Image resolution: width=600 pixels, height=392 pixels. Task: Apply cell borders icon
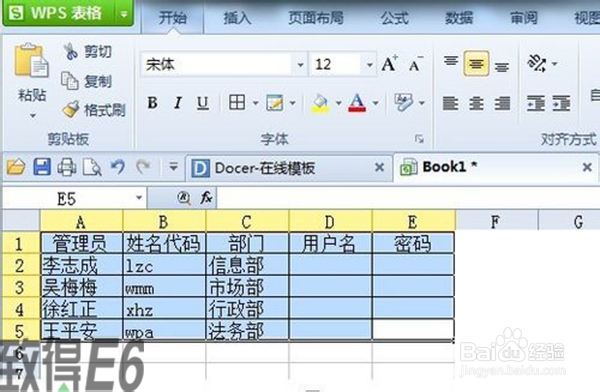coord(237,103)
